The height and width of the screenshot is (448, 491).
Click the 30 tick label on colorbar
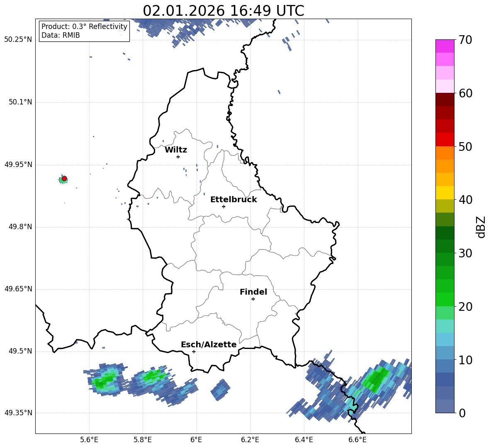point(465,253)
